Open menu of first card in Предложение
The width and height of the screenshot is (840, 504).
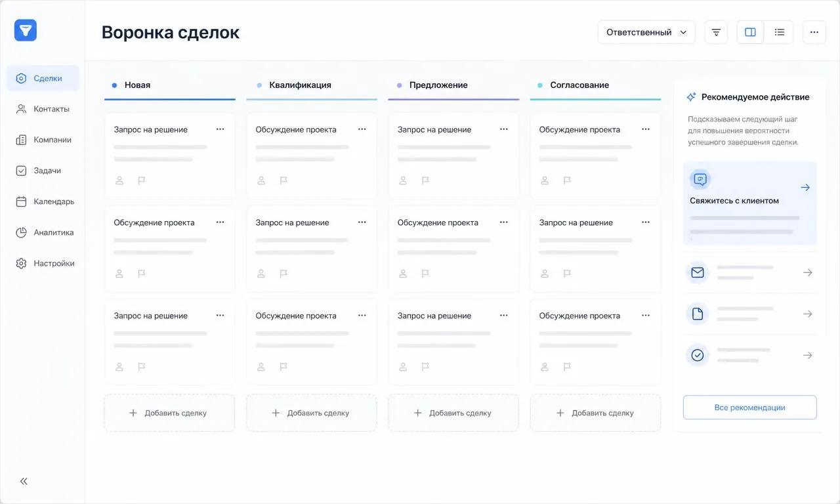click(504, 129)
